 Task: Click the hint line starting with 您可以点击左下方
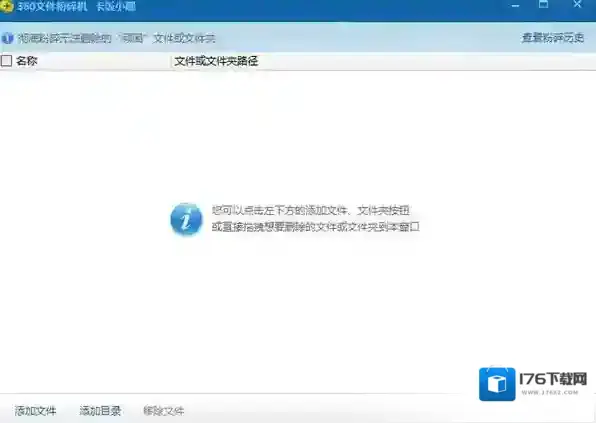pyautogui.click(x=310, y=211)
